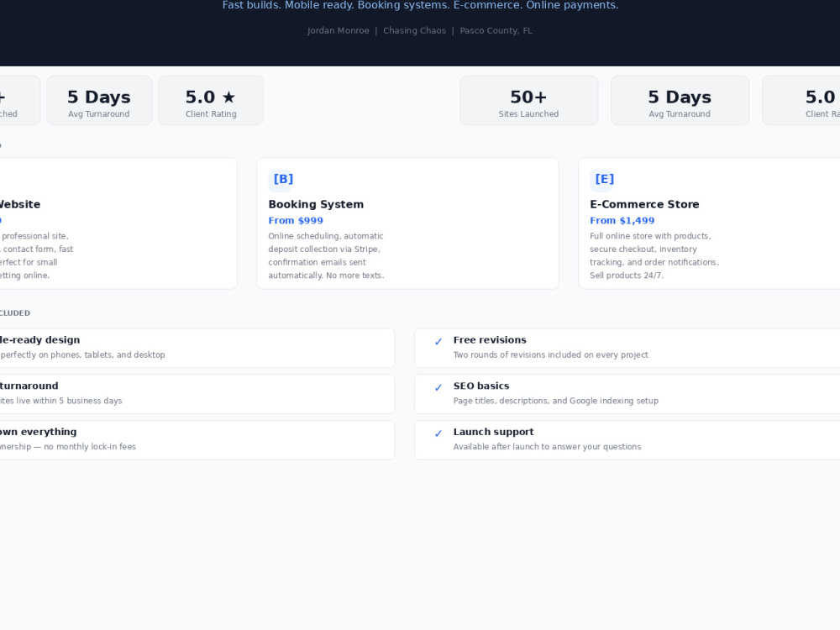Click the 'SEO basics' title
The width and height of the screenshot is (840, 630).
coord(481,386)
